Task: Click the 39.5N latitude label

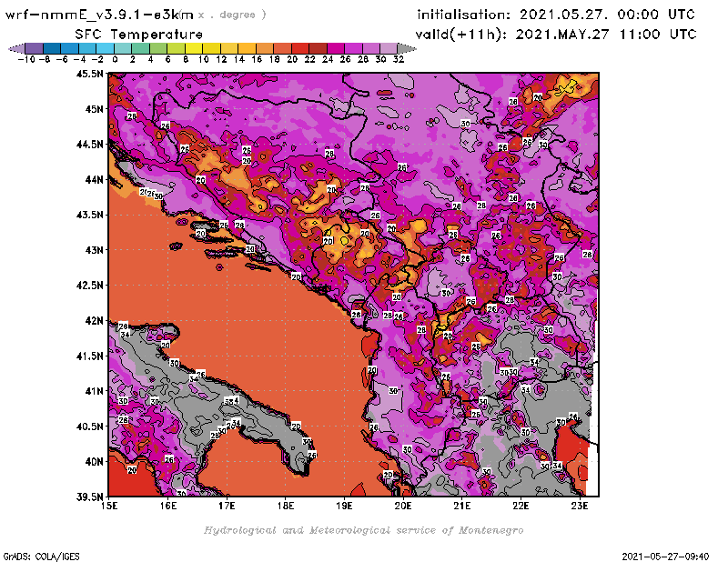Action: pyautogui.click(x=89, y=497)
